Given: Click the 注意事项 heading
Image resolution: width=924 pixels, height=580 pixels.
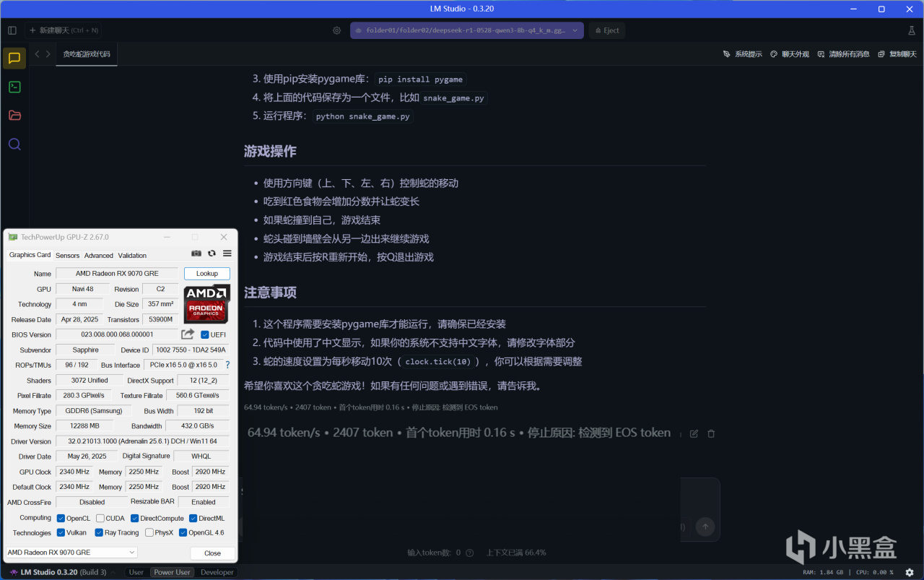Looking at the screenshot, I should click(x=270, y=293).
